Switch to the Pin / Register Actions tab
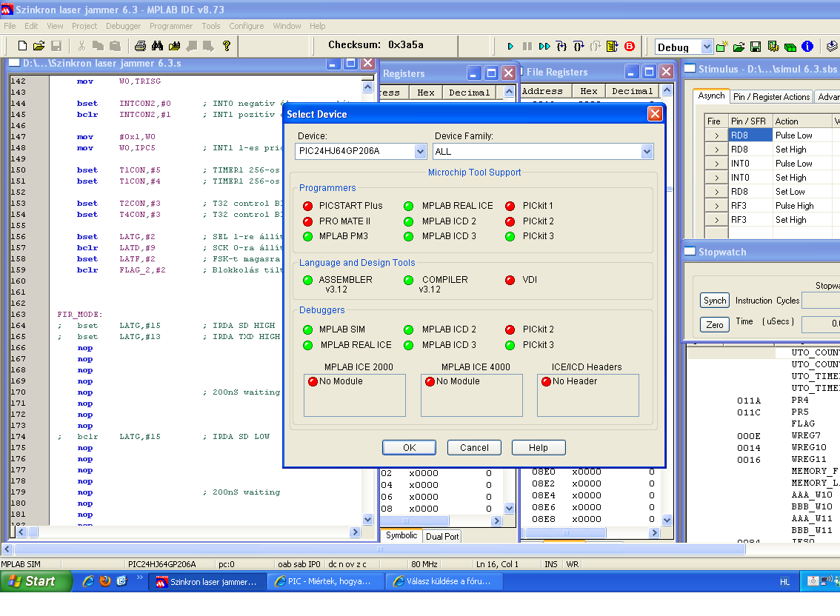The image size is (840, 616). coord(771,97)
